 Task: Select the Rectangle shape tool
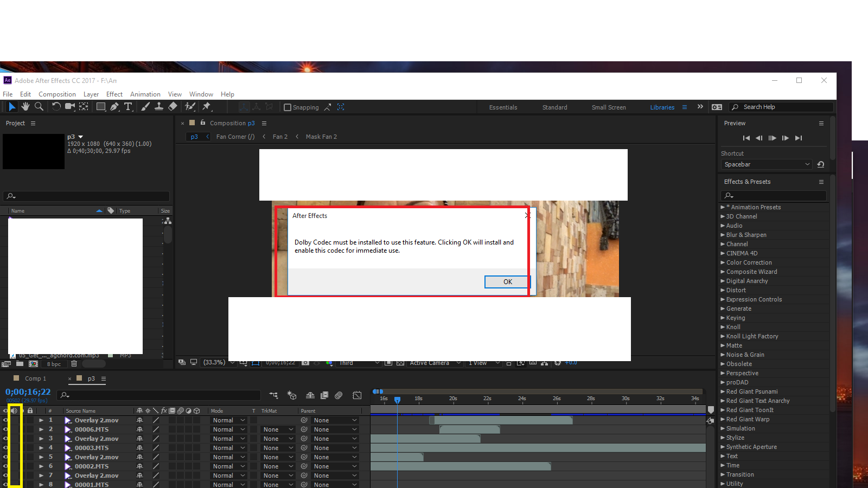coord(101,107)
